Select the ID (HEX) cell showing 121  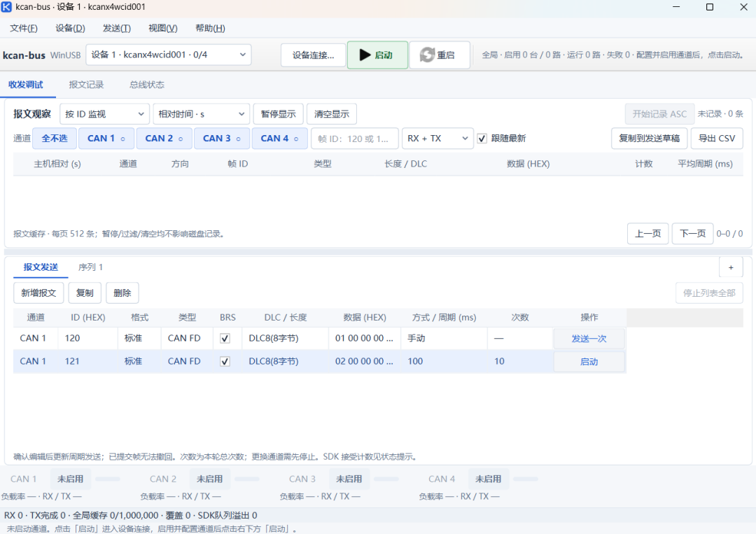(87, 361)
